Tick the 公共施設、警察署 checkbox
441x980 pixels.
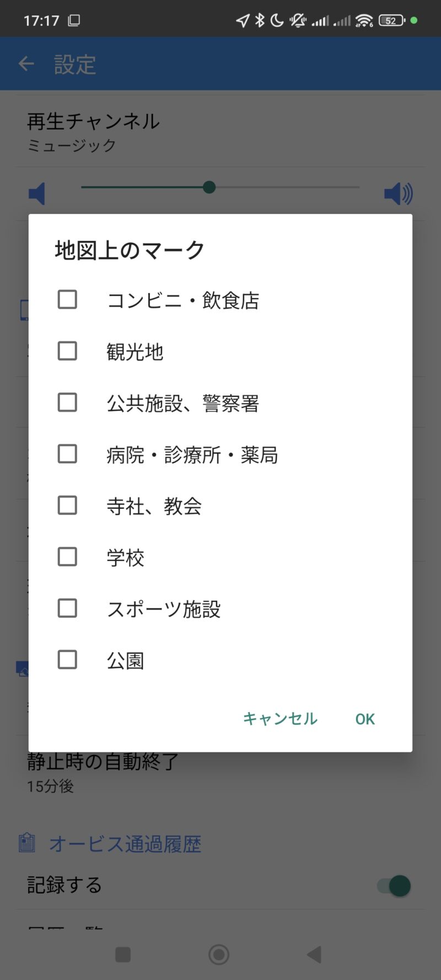point(67,402)
